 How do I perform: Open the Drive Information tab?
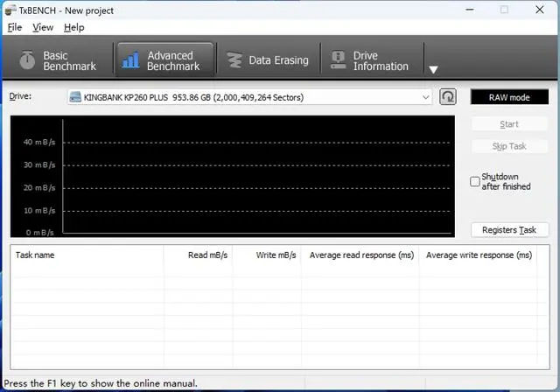coord(371,60)
